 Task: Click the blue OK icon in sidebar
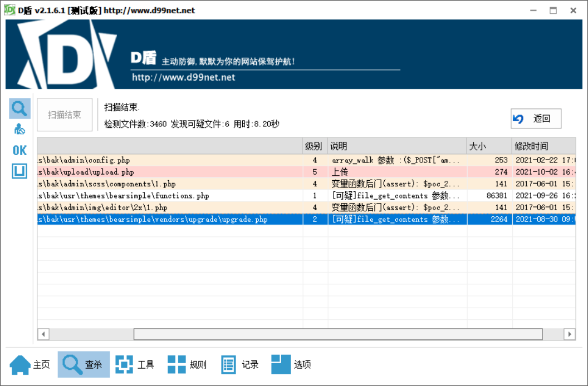pos(19,151)
